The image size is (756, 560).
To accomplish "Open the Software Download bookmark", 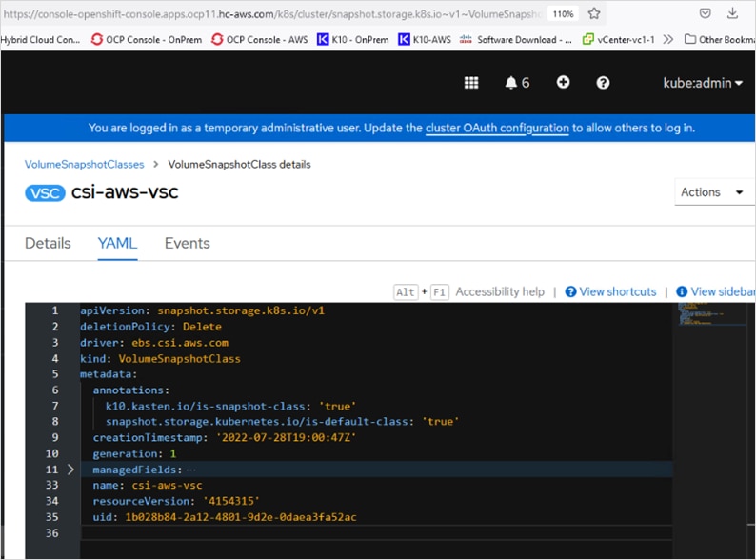I will tap(516, 40).
